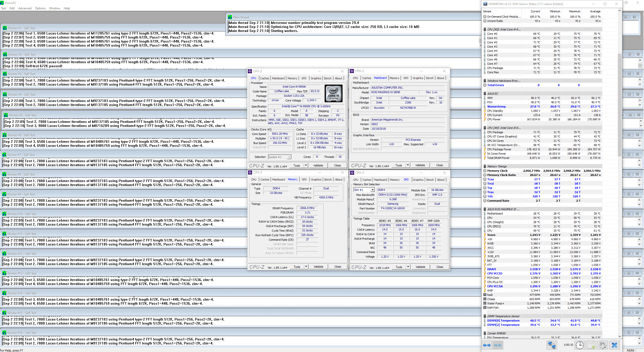Open HWiNFO sensor settings gear icon
Viewport: 644px width, 352px height.
click(x=603, y=345)
